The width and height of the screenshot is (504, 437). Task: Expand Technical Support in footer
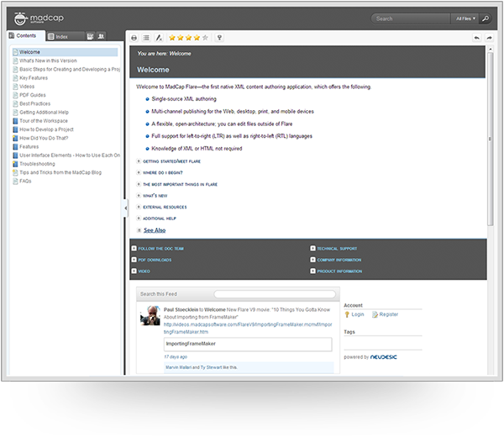point(333,249)
